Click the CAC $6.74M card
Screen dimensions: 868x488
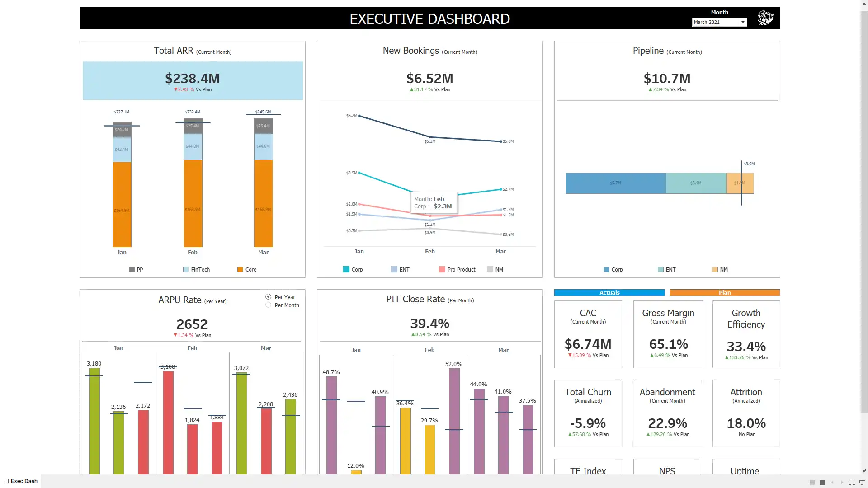pos(588,334)
